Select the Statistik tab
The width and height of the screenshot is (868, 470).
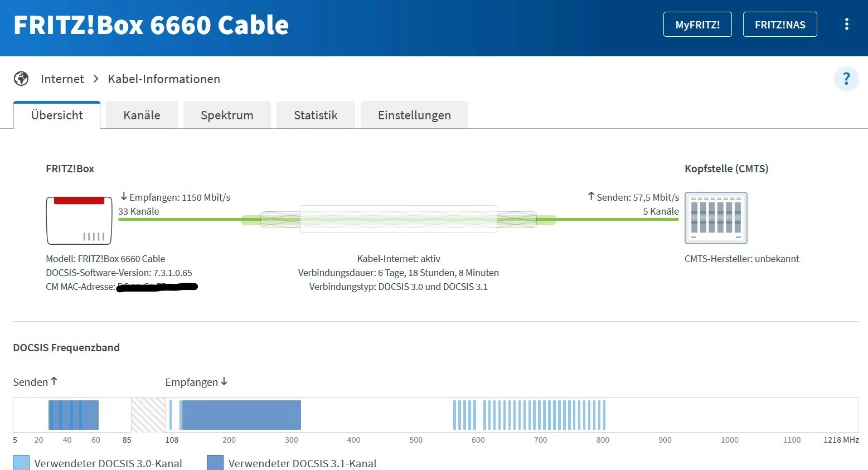(x=316, y=115)
